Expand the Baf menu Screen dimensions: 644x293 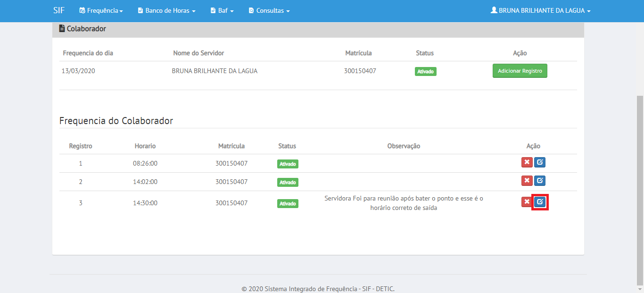point(222,10)
